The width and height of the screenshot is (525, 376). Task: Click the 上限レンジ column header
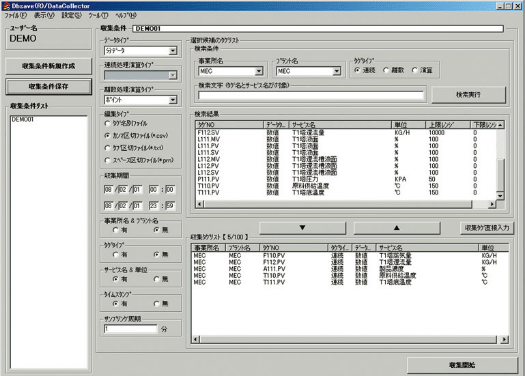click(448, 125)
